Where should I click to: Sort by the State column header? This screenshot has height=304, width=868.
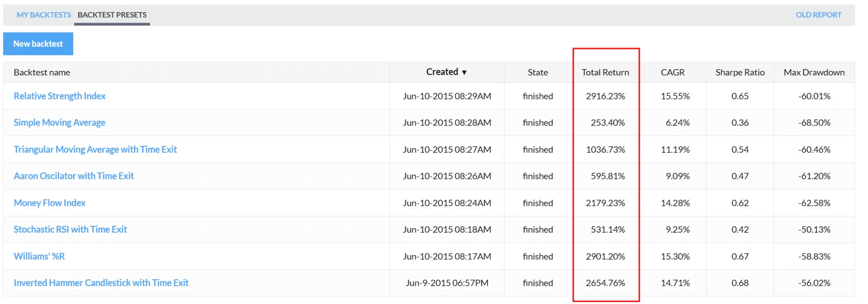click(x=538, y=72)
